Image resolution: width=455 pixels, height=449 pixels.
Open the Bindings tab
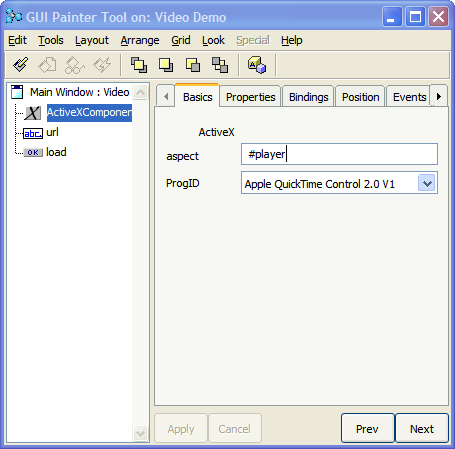coord(308,97)
